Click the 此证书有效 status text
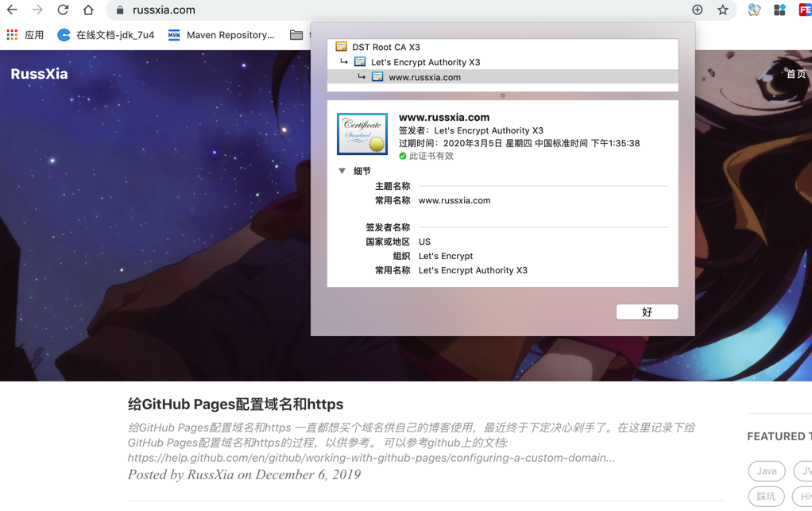 point(431,156)
